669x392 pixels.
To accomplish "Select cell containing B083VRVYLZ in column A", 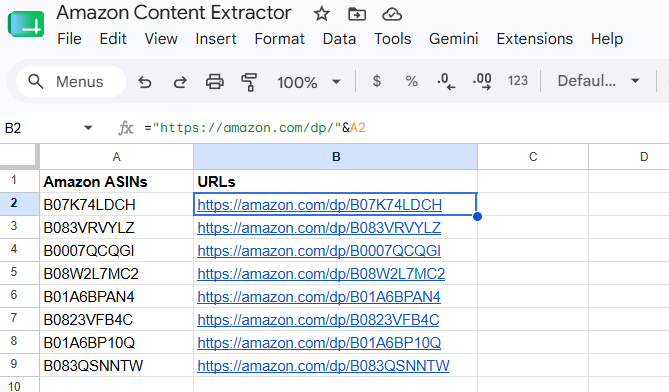I will [116, 227].
